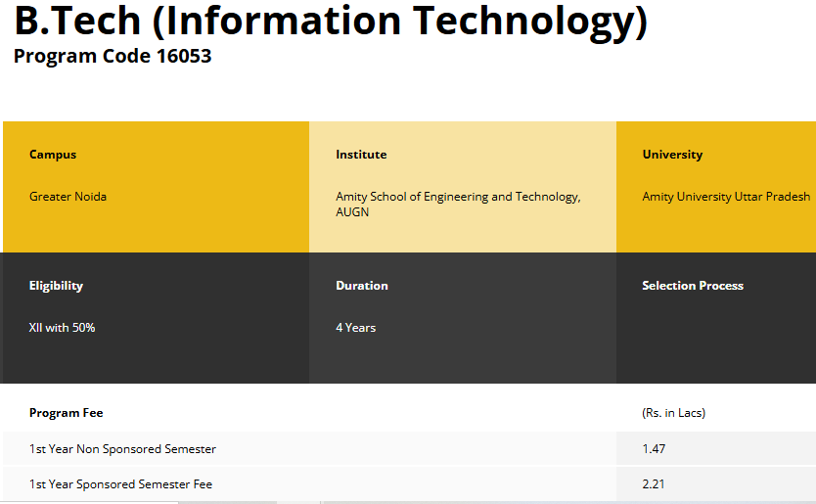Select the Campus label
Viewport: 816px width, 504px height.
pos(53,155)
